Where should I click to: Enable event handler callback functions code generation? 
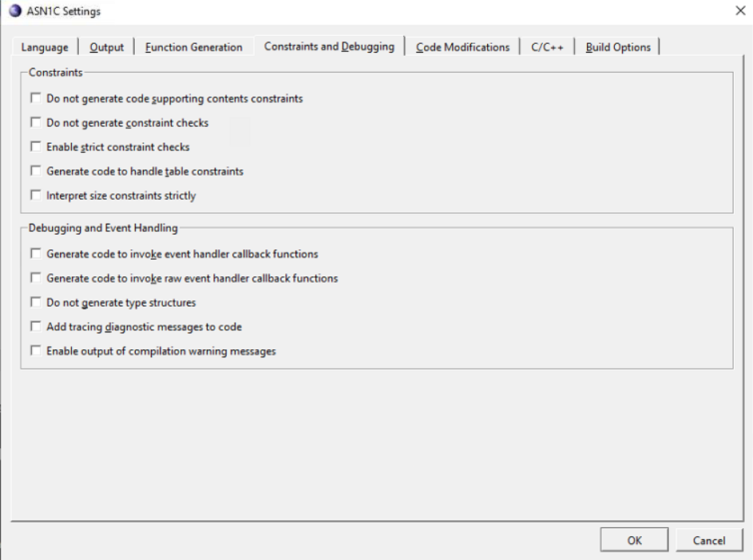[x=36, y=253]
